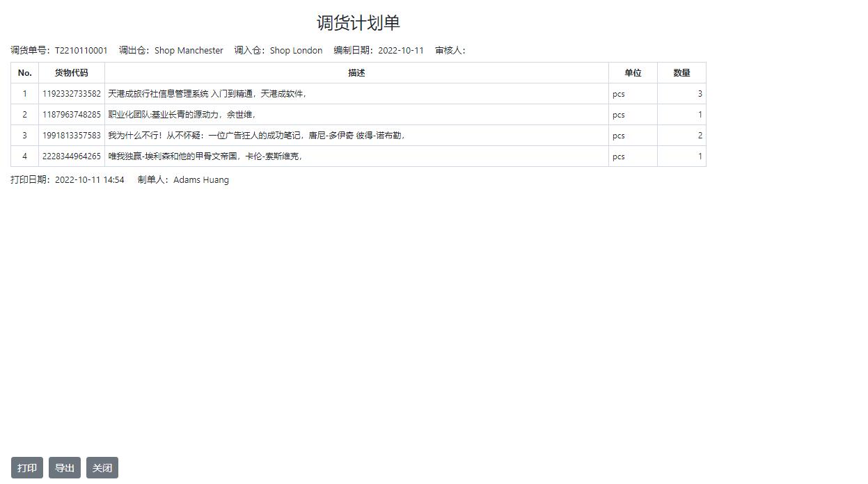Screen dimensions: 868x484
Task: Select pcs unit in row 2
Action: pyautogui.click(x=619, y=115)
